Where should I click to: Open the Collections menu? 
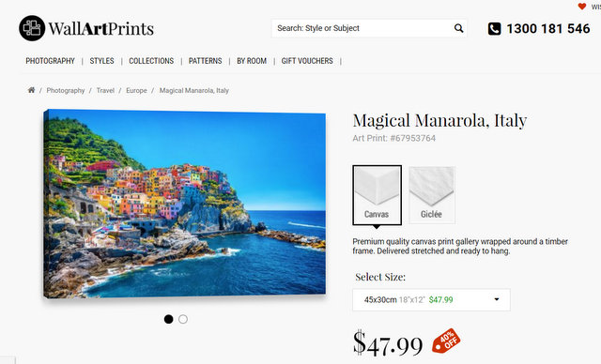pos(151,61)
